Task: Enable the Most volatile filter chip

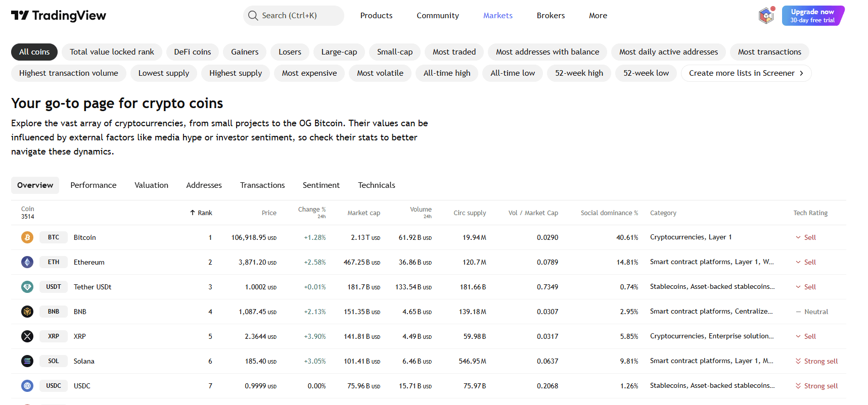Action: (380, 73)
